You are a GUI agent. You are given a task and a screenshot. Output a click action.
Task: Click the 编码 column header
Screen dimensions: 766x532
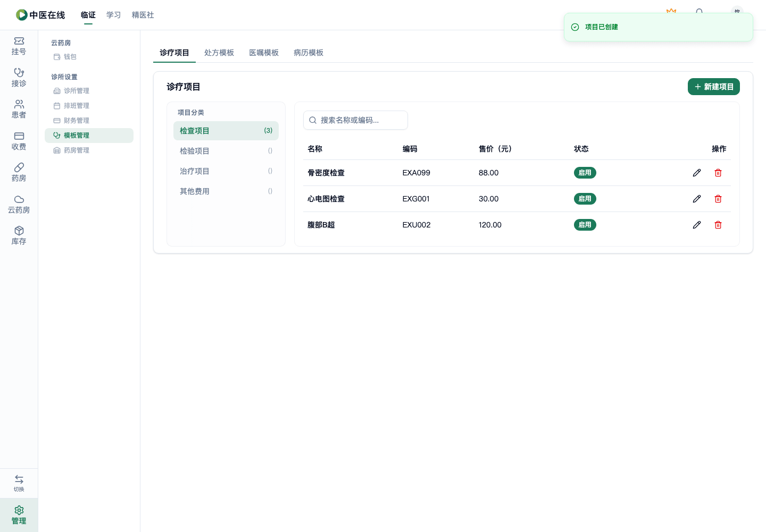(410, 149)
